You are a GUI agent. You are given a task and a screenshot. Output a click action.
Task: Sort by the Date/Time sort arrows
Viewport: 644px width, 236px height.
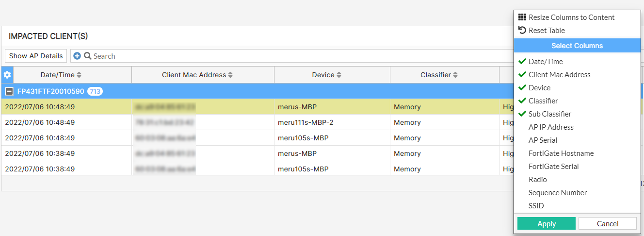[79, 75]
